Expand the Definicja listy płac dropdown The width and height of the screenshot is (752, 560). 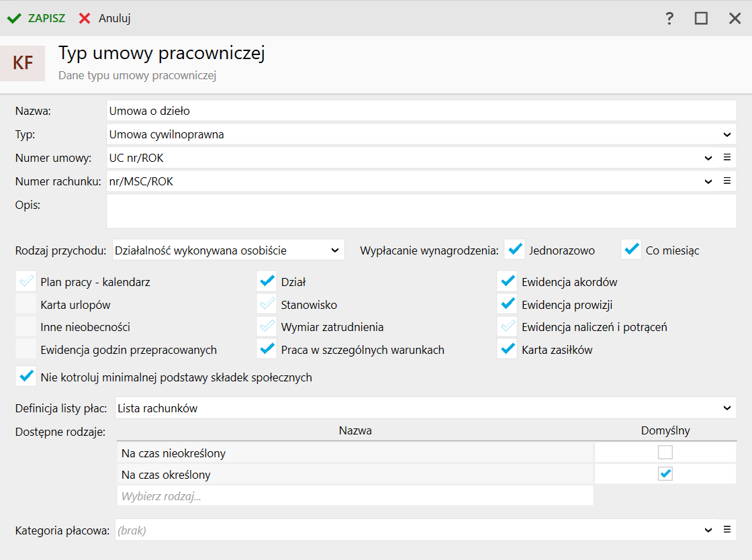pos(727,408)
